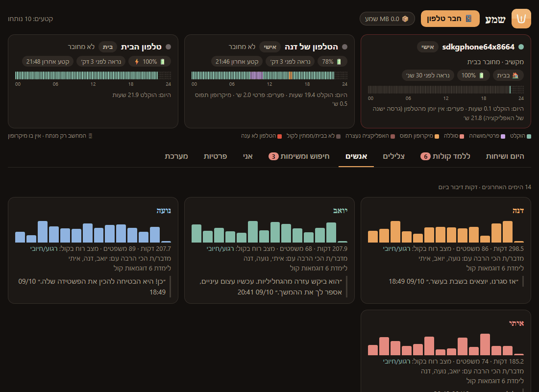This screenshot has width=539, height=392.
Task: Click the orange segment in Dana's phone timeline
Action: 291,75
